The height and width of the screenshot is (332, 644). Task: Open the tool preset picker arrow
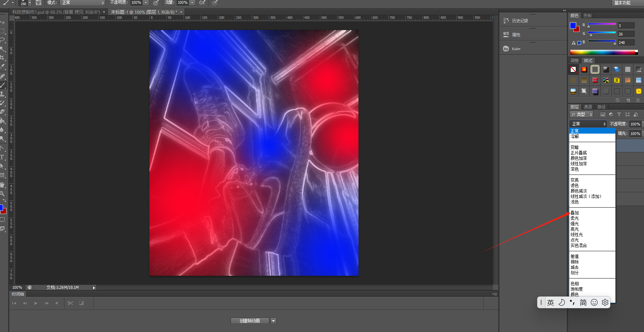click(13, 3)
